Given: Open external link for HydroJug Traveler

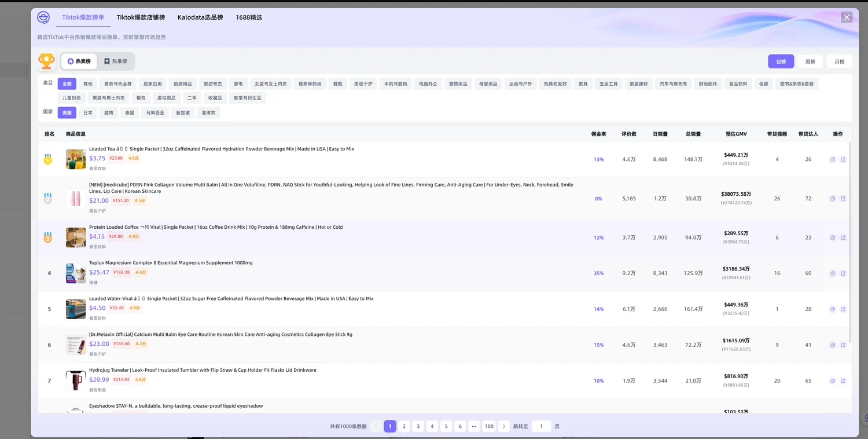Looking at the screenshot, I should [843, 381].
